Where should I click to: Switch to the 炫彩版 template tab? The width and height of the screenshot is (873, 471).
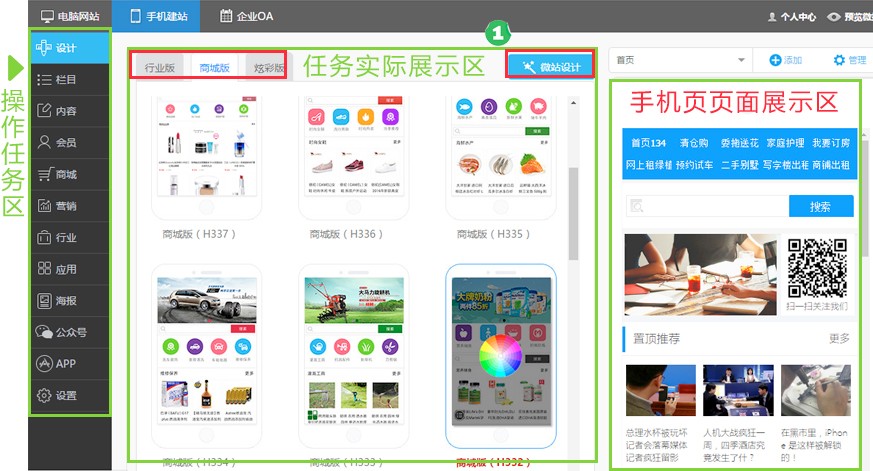coord(266,68)
